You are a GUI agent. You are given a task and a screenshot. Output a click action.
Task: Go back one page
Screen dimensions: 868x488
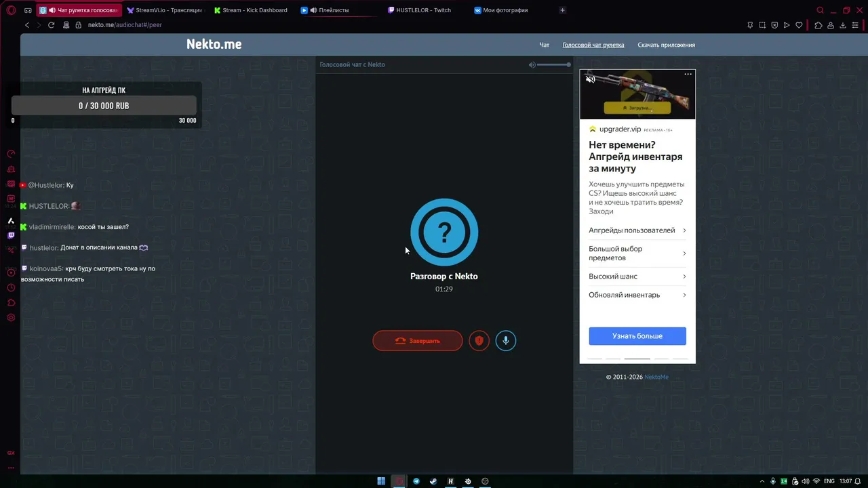click(27, 25)
